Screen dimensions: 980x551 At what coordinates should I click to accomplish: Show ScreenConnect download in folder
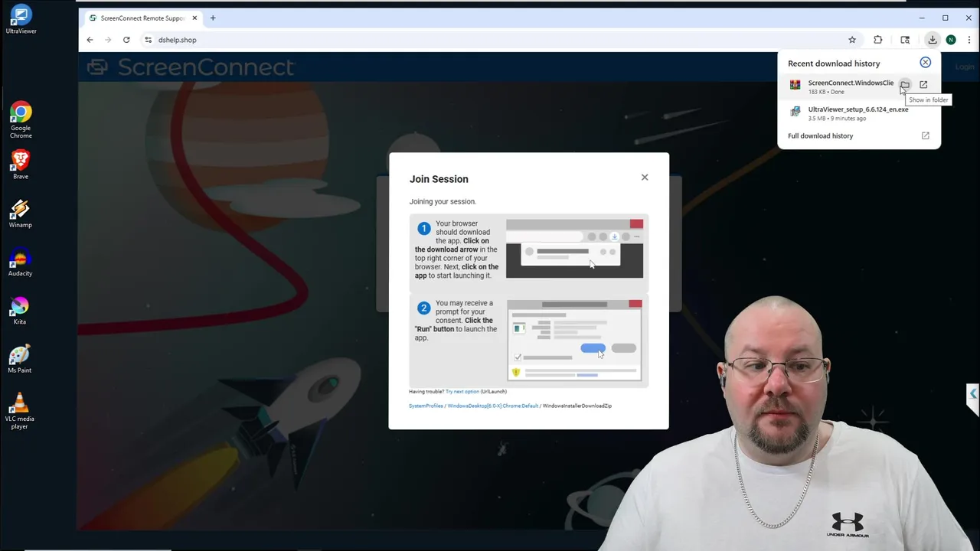coord(905,84)
